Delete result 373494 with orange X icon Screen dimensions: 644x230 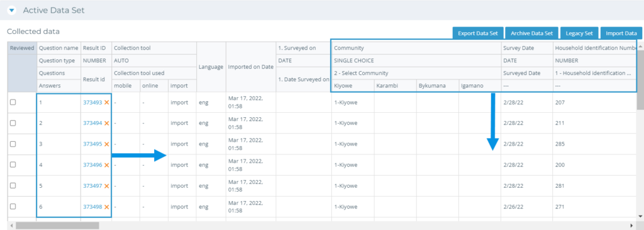tap(107, 123)
